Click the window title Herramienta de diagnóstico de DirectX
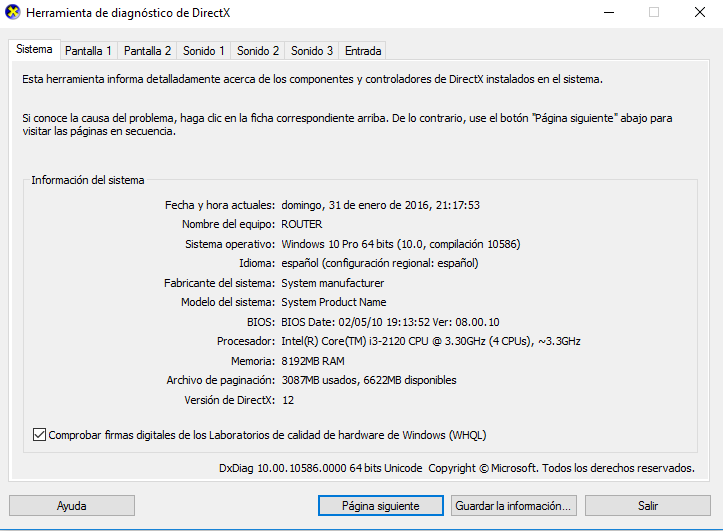The image size is (723, 531). pos(128,13)
